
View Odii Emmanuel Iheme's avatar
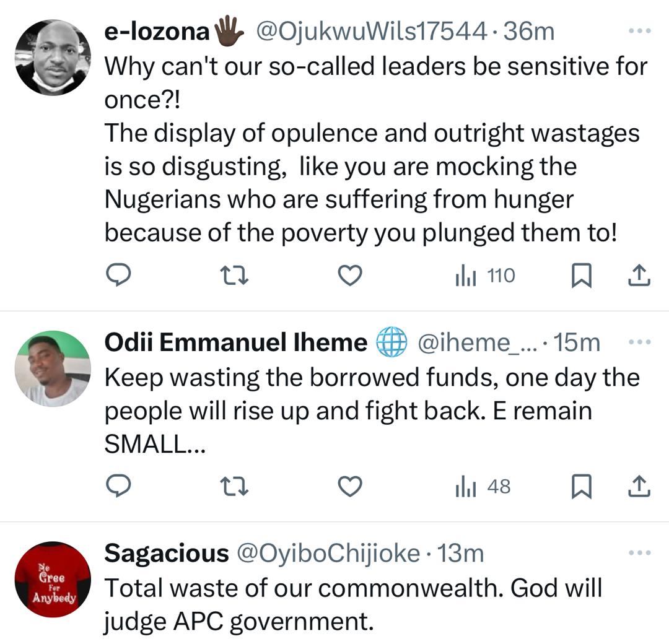pos(52,368)
